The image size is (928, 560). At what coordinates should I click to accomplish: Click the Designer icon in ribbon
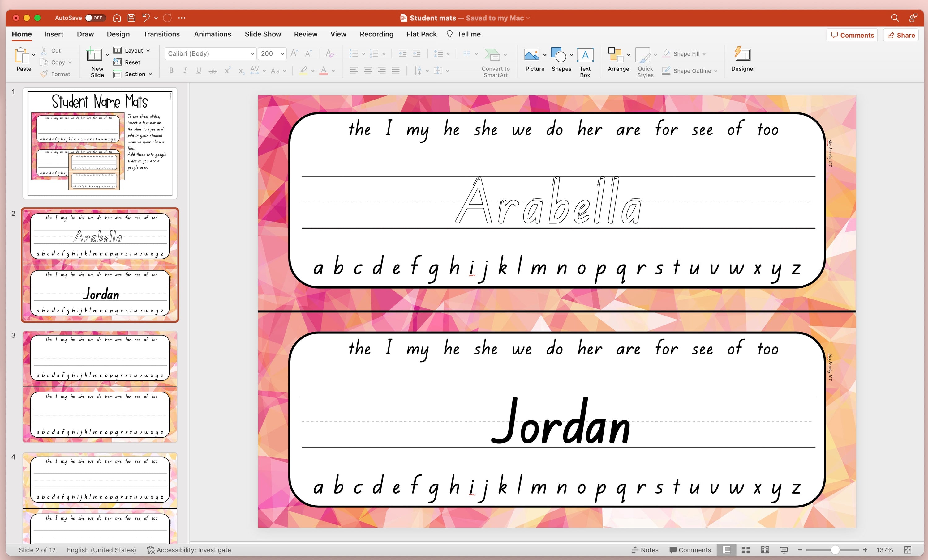coord(743,55)
